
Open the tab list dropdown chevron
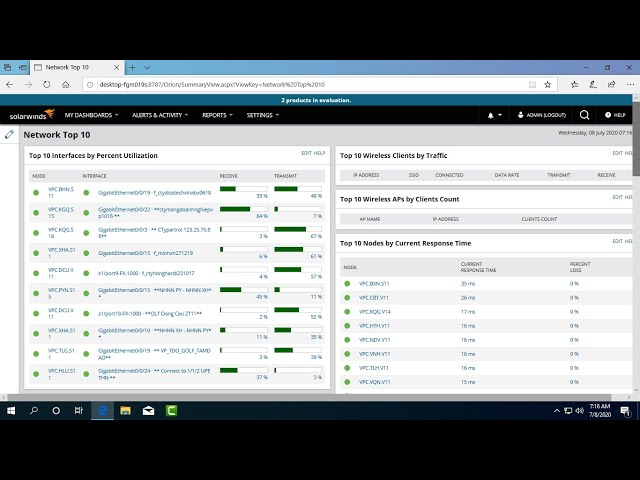147,67
